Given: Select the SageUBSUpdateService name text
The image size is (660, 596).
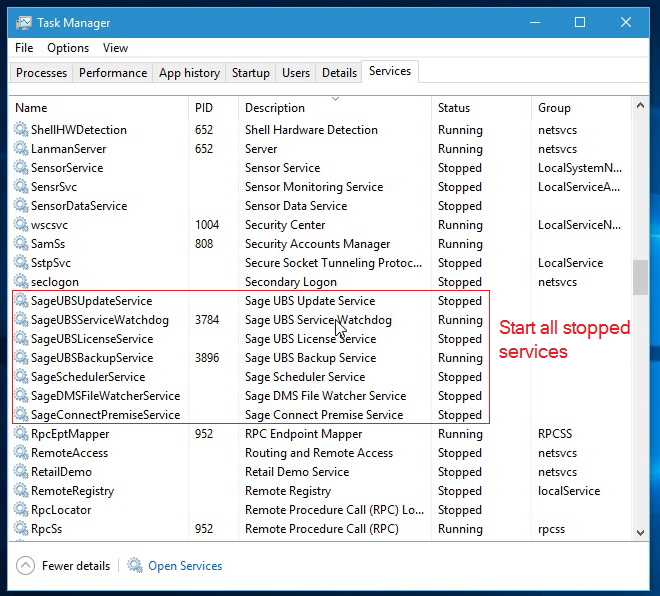Looking at the screenshot, I should [91, 301].
